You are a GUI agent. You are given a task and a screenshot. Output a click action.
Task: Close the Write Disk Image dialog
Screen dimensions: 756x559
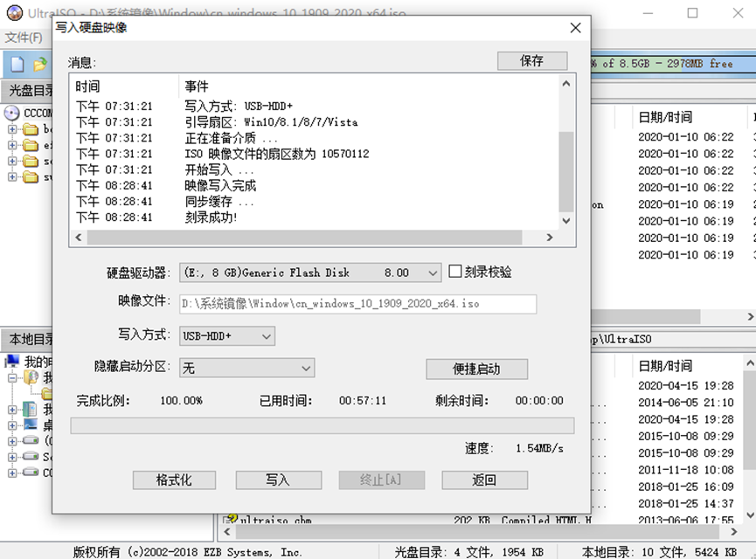click(575, 28)
